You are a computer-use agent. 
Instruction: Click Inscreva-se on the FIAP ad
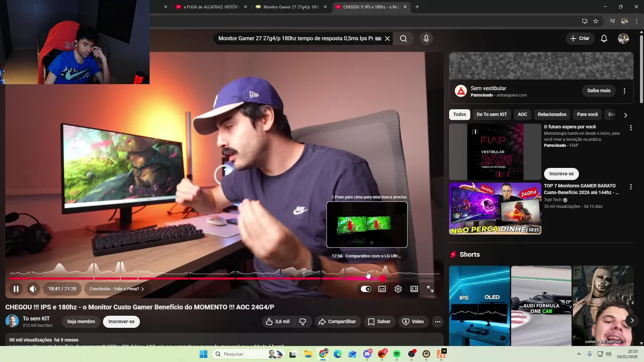coord(561,174)
